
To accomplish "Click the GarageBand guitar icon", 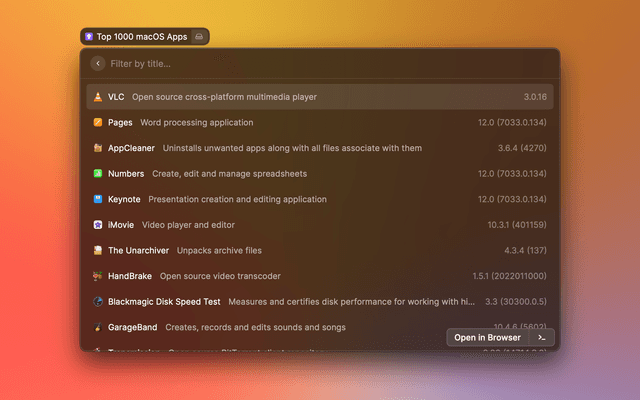I will click(x=98, y=327).
